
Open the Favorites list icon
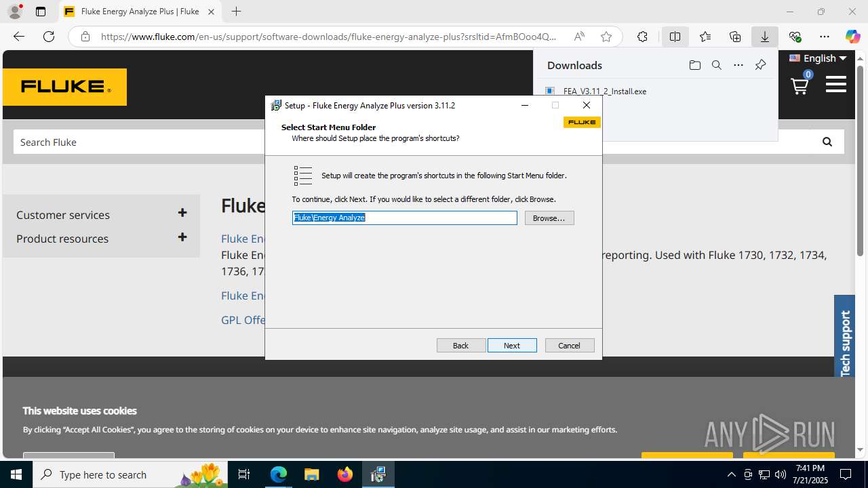click(x=705, y=37)
